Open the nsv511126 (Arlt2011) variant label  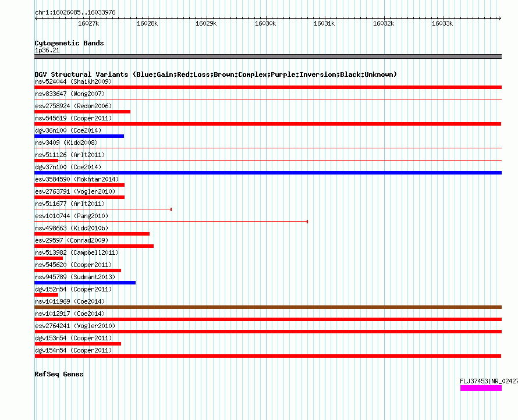(70, 155)
